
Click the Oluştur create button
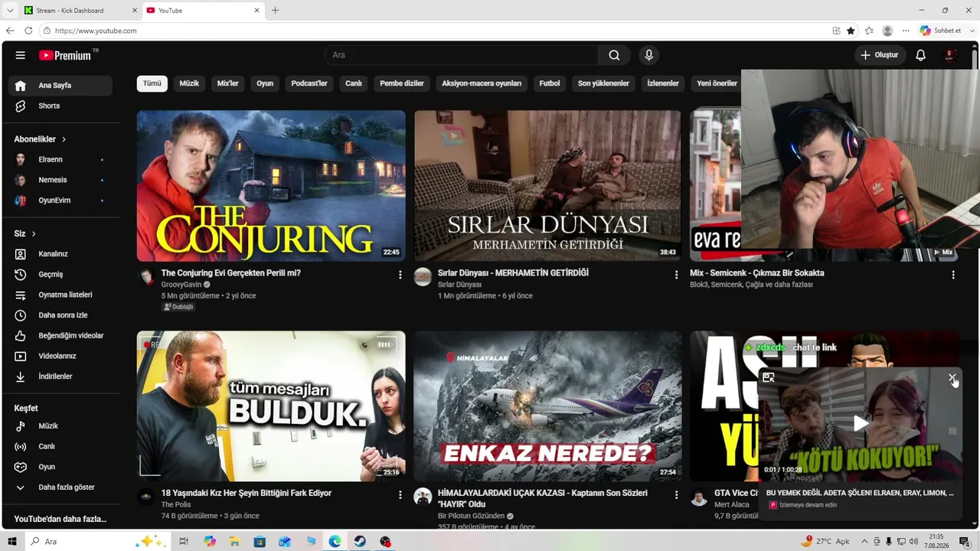pos(879,55)
